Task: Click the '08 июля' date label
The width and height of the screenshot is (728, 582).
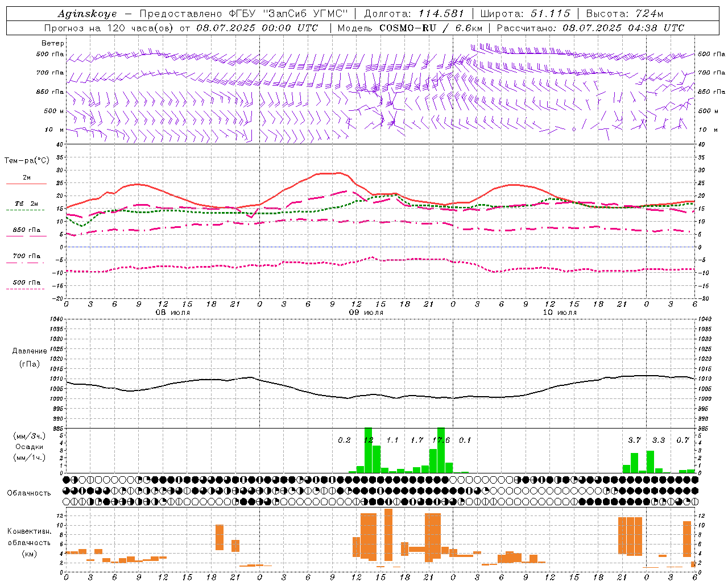Action: coord(173,313)
